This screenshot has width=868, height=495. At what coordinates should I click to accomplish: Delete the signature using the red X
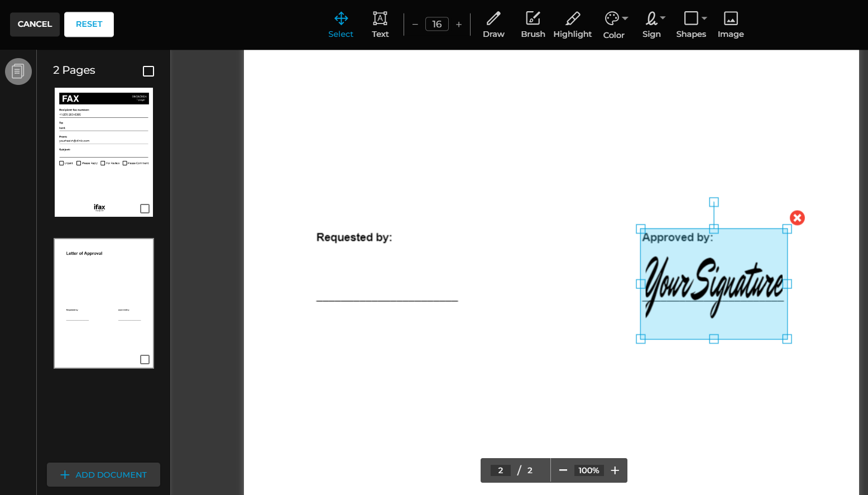797,218
